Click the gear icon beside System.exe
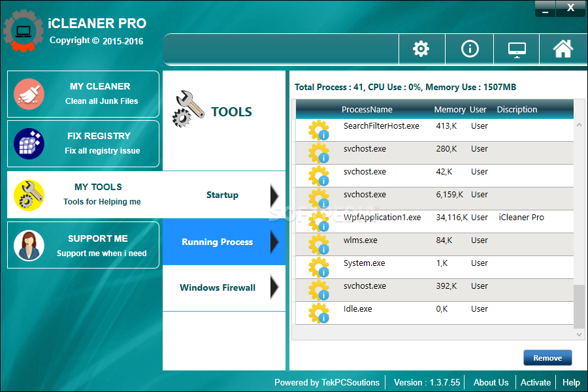The height and width of the screenshot is (392, 588). [319, 267]
